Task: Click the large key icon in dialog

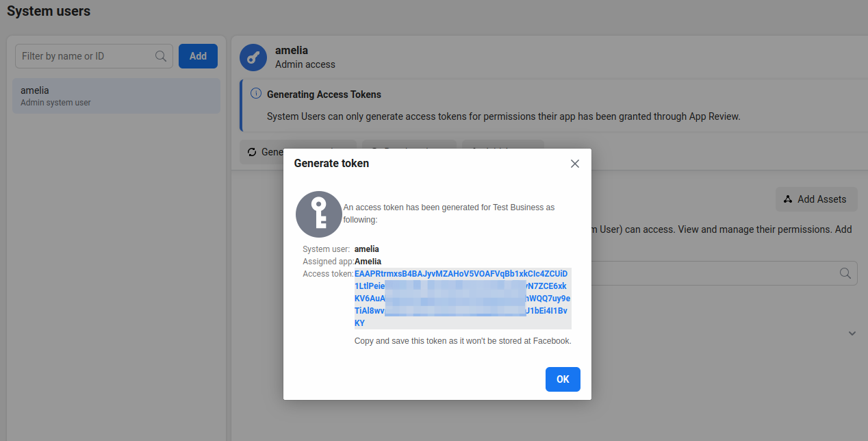Action: 318,214
